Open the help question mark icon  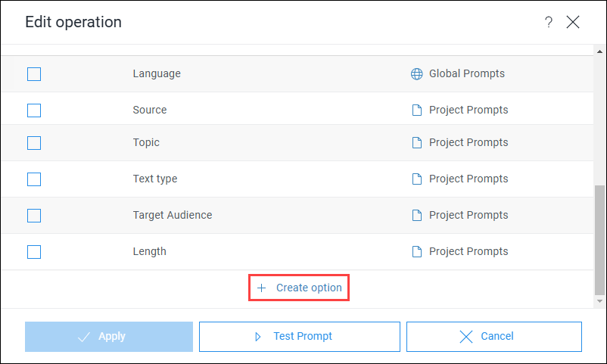549,22
